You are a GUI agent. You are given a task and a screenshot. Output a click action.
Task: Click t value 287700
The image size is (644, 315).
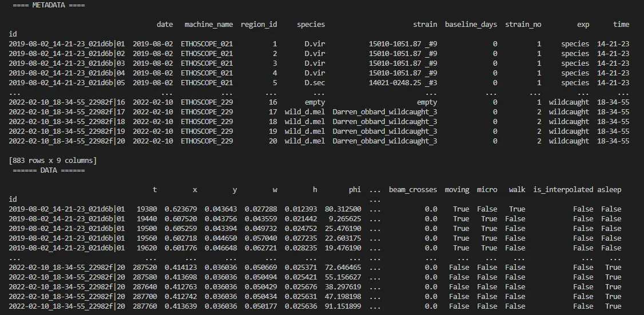pyautogui.click(x=145, y=296)
